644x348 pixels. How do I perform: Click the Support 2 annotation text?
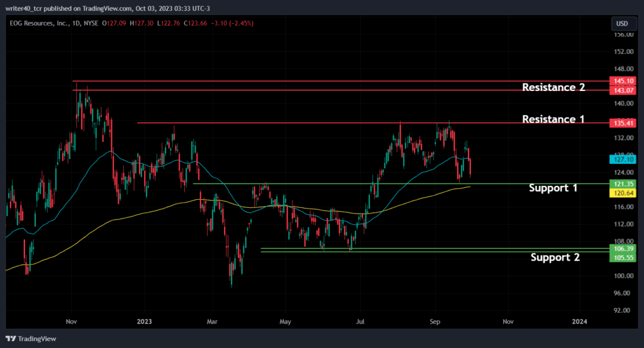coord(555,258)
